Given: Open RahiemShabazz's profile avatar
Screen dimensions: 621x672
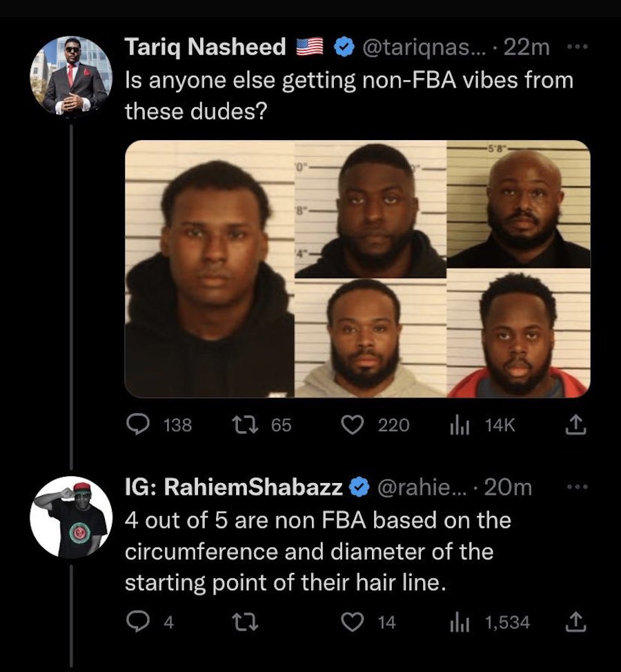Looking at the screenshot, I should tap(72, 517).
